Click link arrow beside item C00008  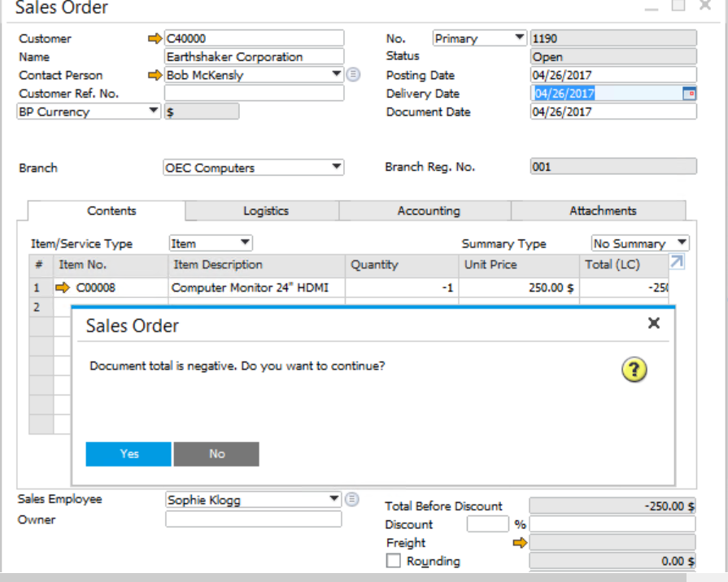tap(63, 287)
